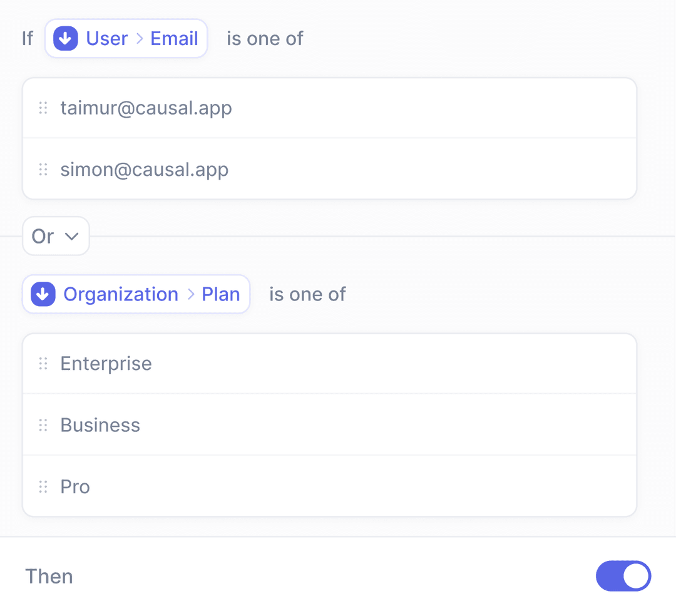
Task: Click the "is one of" operator for Plan
Action: click(307, 294)
